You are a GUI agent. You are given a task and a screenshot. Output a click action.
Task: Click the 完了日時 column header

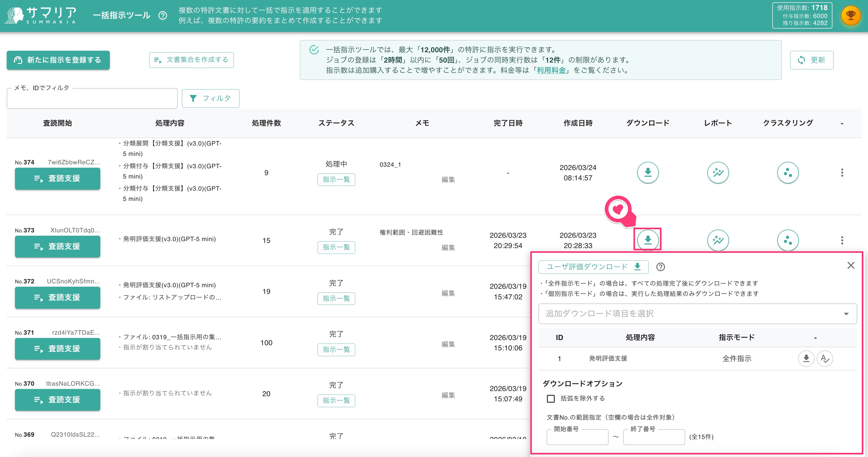(x=508, y=123)
